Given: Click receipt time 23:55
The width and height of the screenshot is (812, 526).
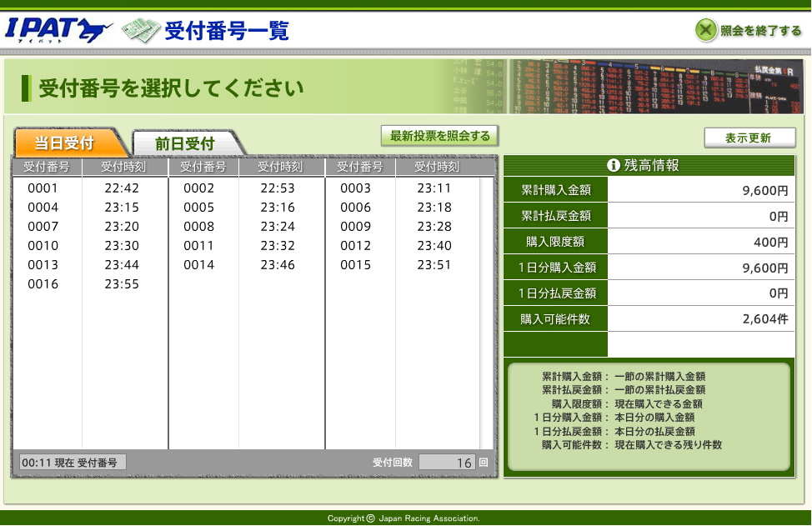Looking at the screenshot, I should [x=122, y=284].
